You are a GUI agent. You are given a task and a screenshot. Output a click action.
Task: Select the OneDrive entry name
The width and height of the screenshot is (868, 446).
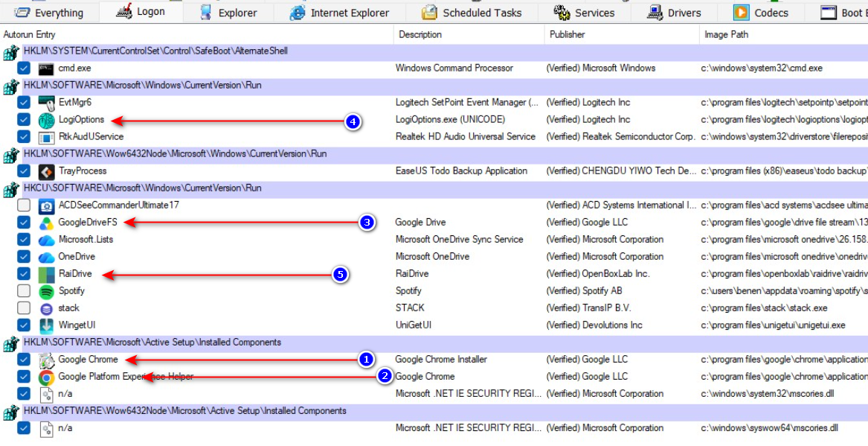pos(77,257)
